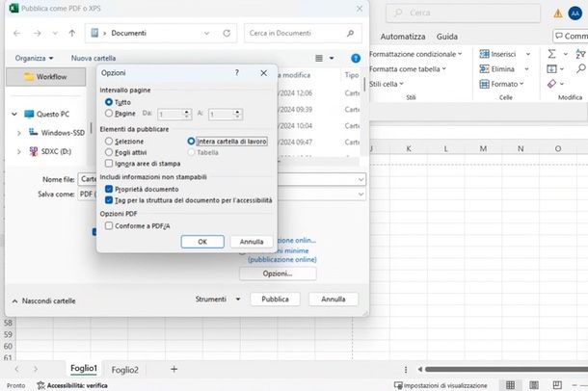
Task: Click the horizontal scrollbar beside the sheet tabs
Action: click(x=506, y=369)
